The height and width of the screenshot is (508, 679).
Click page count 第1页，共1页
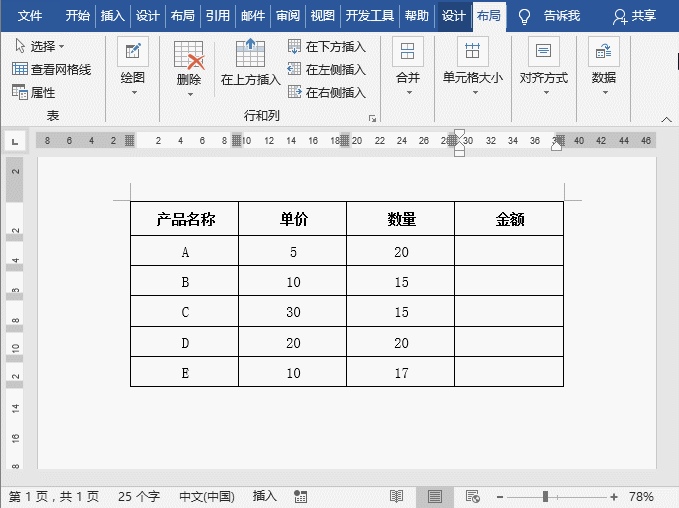(54, 496)
